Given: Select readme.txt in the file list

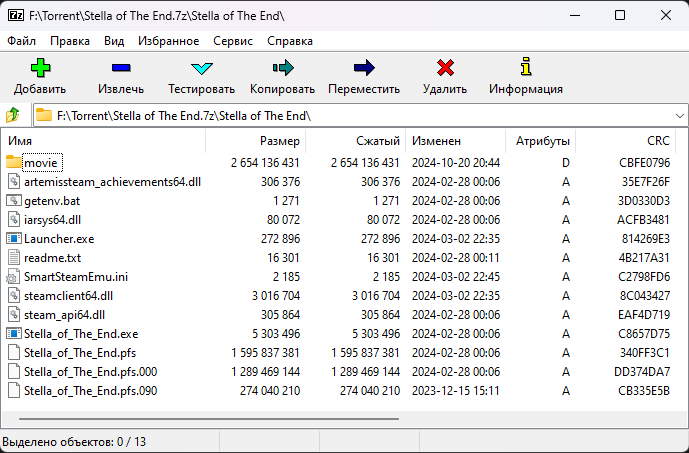Looking at the screenshot, I should (x=52, y=258).
